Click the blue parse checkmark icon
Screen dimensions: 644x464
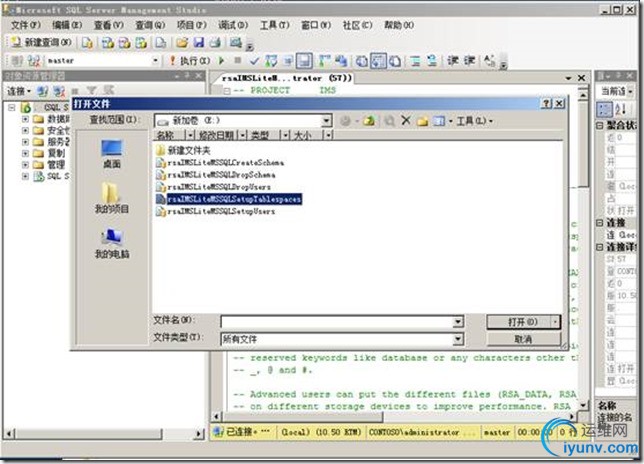(x=254, y=61)
